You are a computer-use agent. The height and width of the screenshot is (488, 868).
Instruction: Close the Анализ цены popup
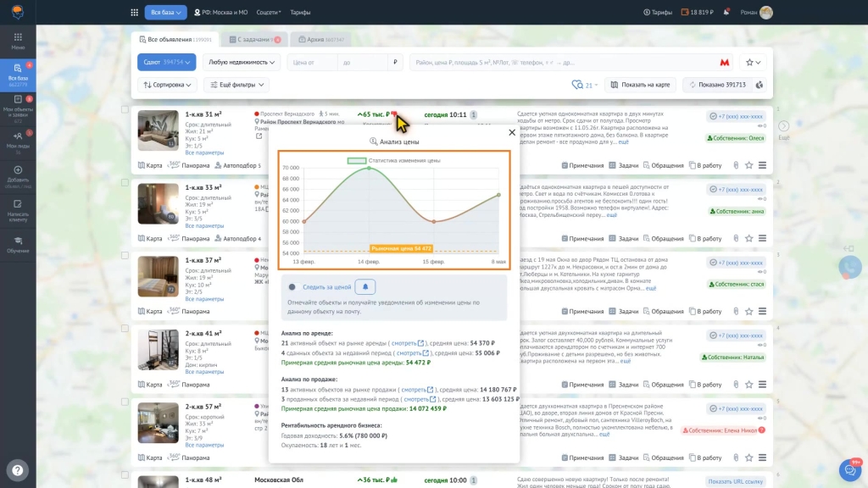pos(511,132)
